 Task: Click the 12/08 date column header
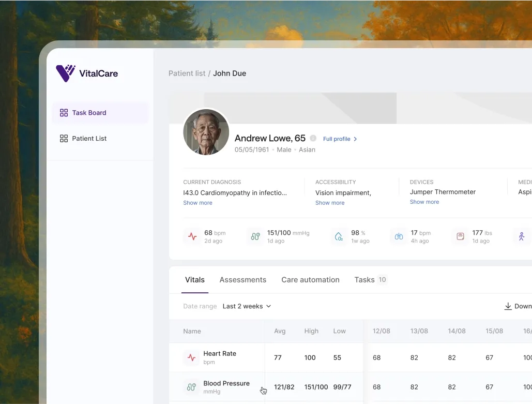click(x=382, y=331)
